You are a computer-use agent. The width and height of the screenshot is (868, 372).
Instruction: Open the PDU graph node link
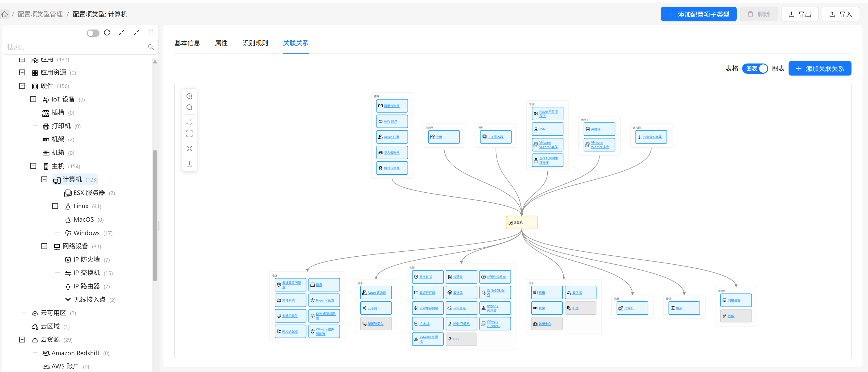pyautogui.click(x=731, y=316)
